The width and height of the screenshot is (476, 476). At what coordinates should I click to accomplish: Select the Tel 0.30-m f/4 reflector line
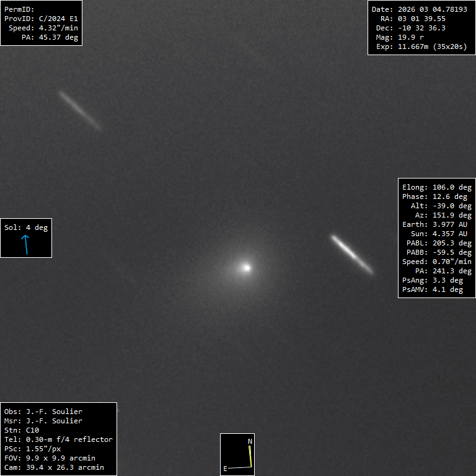click(x=58, y=439)
